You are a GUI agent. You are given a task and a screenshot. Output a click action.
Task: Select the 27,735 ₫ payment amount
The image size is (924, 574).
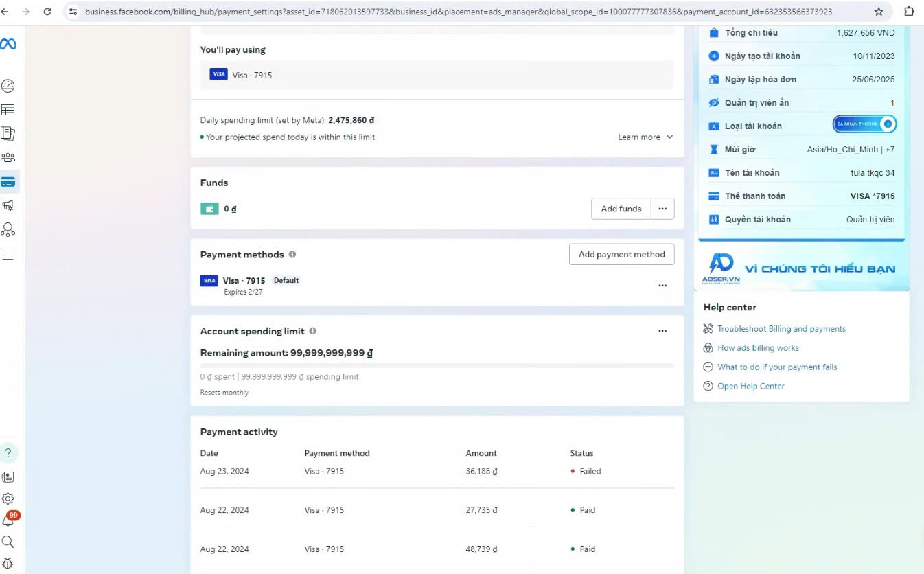(x=481, y=510)
